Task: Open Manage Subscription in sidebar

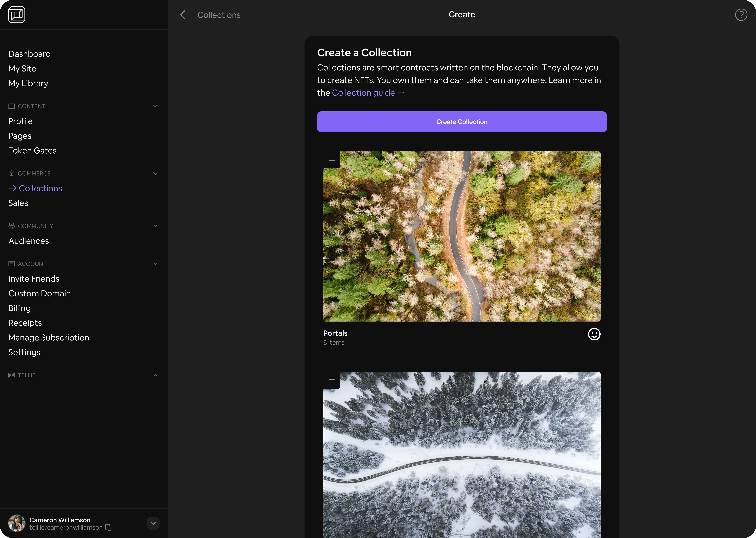Action: coord(49,338)
